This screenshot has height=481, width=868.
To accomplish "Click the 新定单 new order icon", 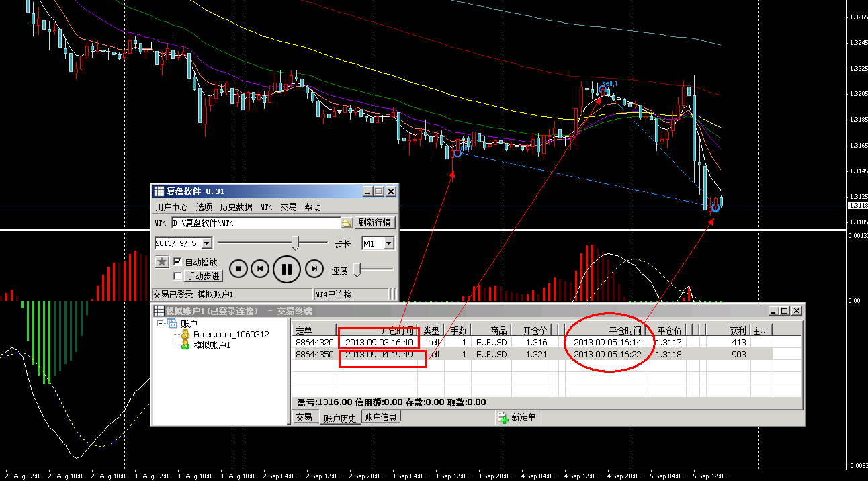I will (x=503, y=418).
